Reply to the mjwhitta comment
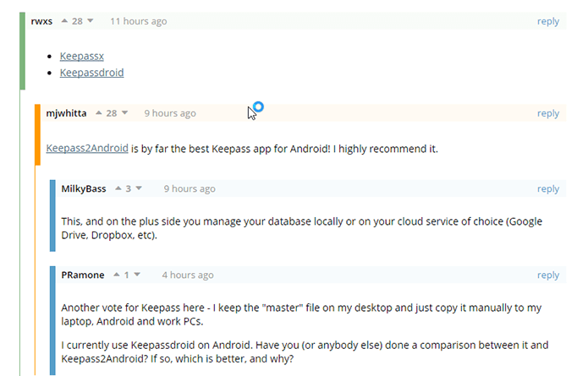 pyautogui.click(x=548, y=113)
